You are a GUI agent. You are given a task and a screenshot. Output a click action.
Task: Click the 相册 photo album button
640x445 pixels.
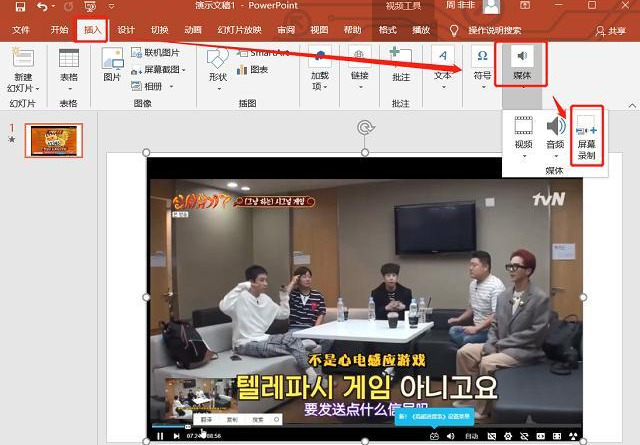[147, 87]
